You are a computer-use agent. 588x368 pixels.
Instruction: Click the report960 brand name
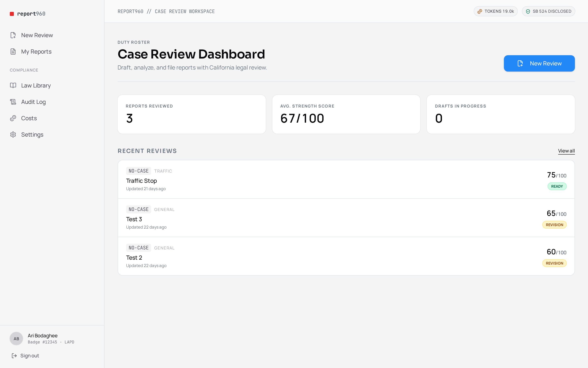click(x=31, y=14)
